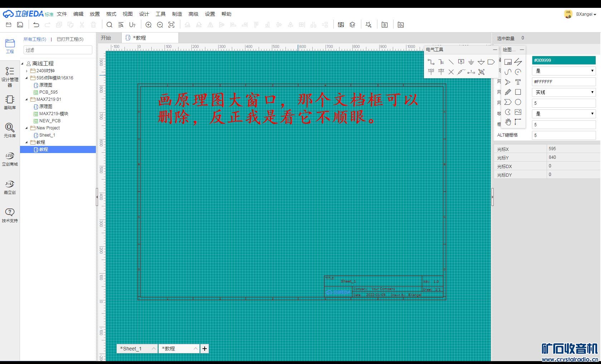The image size is (601, 364).
Task: Click the Zoom In toolbar icon
Action: 148,25
